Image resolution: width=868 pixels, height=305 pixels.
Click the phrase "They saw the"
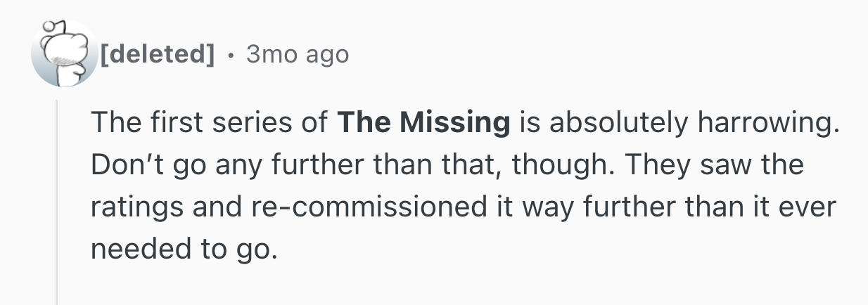(x=713, y=167)
